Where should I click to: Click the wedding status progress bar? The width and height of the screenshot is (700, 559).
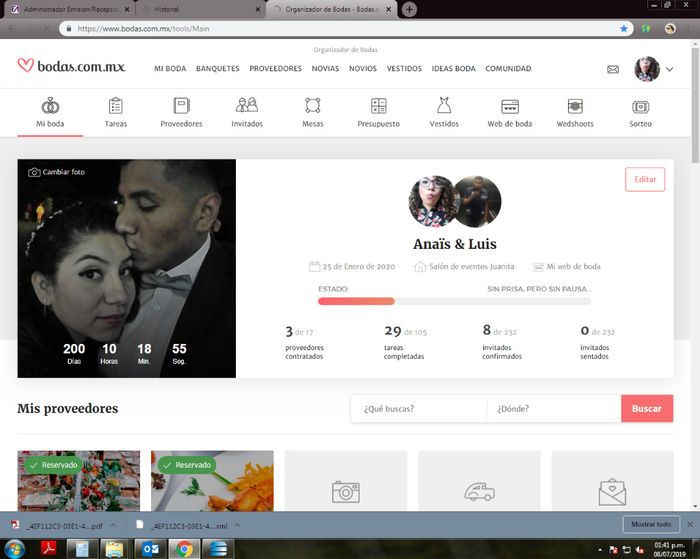(453, 301)
